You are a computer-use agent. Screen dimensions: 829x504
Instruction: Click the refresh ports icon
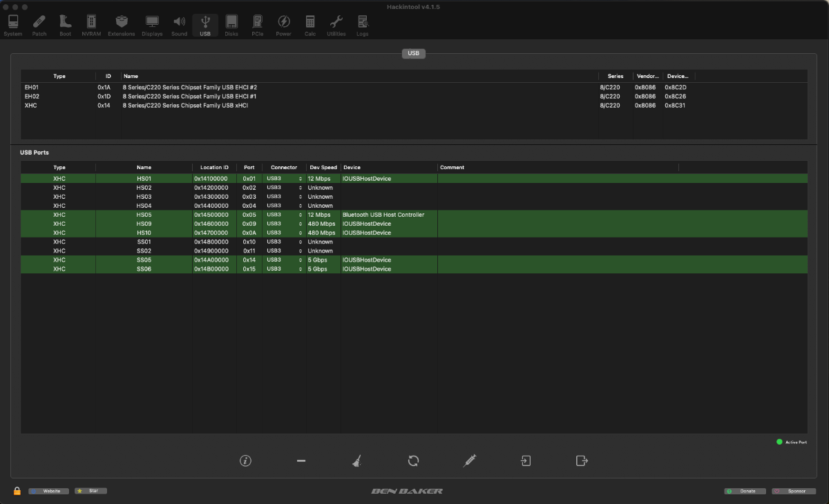coord(413,461)
